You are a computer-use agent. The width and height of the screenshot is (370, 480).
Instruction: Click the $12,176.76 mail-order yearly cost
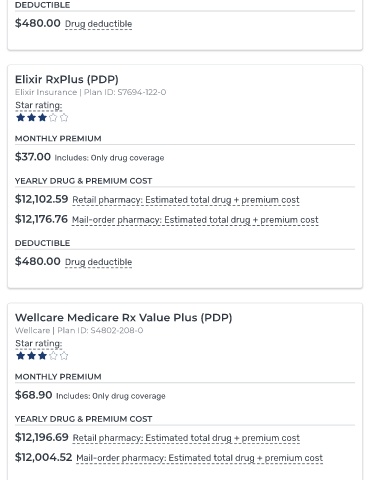41,219
